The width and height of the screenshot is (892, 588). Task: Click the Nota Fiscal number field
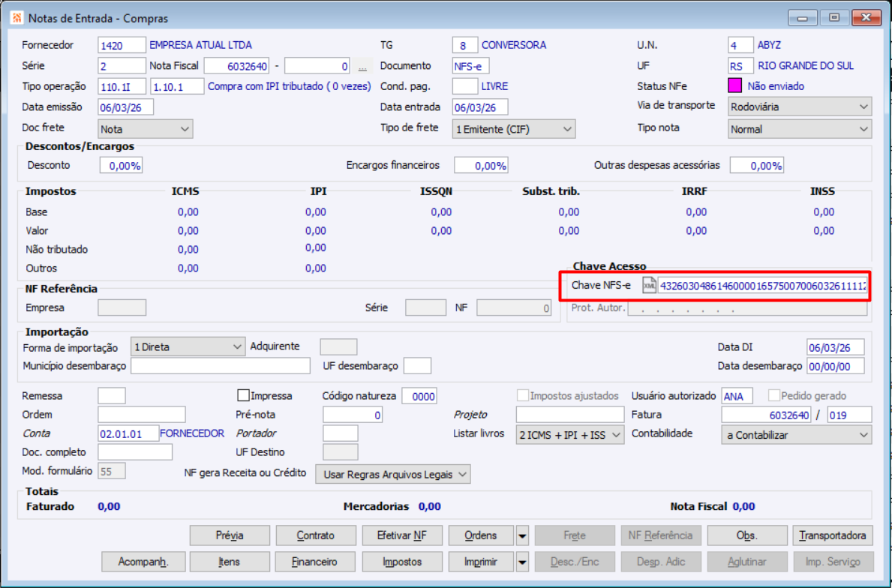(x=236, y=67)
